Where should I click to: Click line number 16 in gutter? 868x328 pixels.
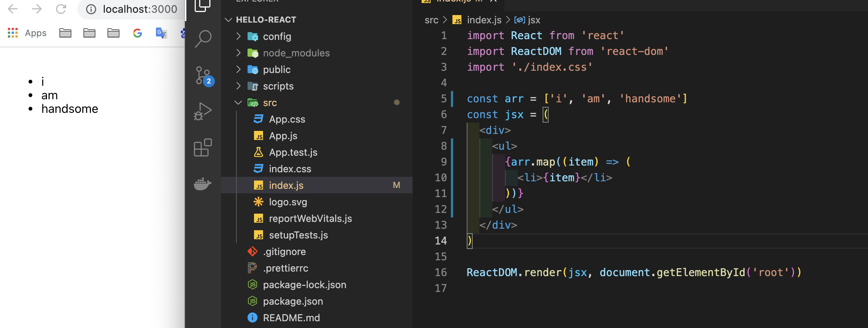click(441, 272)
